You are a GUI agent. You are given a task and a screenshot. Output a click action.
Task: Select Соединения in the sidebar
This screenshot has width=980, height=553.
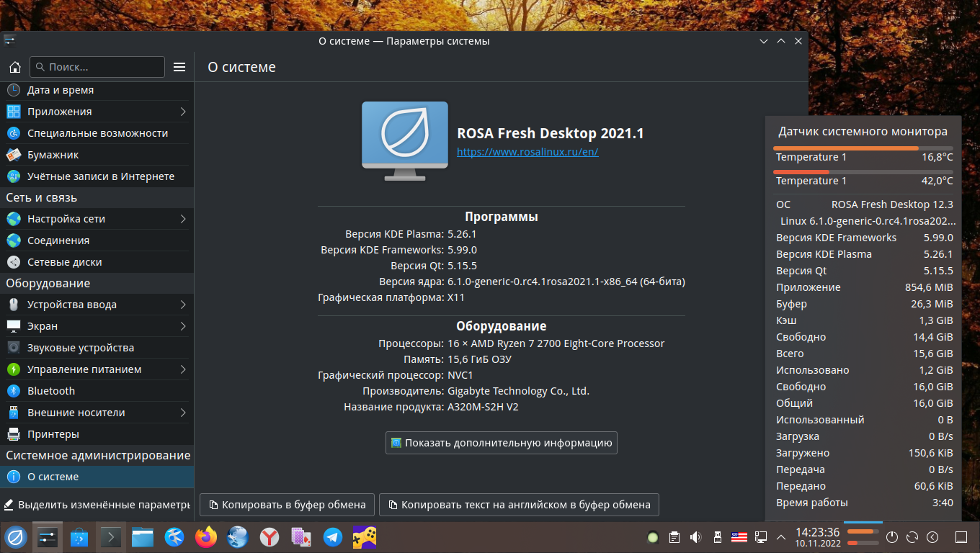pos(97,240)
